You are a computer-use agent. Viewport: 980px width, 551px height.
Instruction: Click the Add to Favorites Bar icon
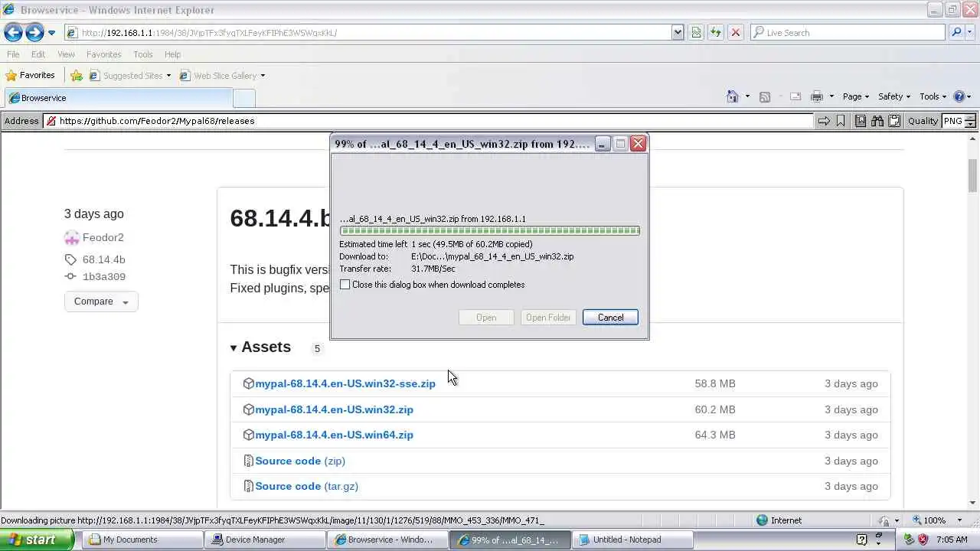[77, 75]
